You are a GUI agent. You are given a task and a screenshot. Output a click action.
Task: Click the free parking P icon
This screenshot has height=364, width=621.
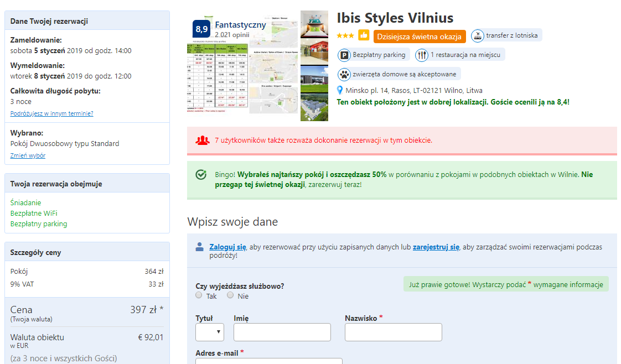pos(344,55)
